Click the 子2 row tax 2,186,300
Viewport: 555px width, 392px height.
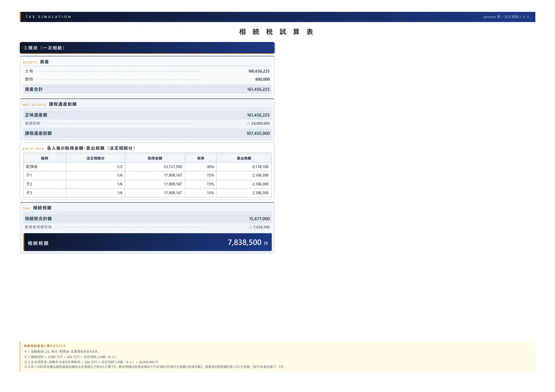tap(260, 184)
